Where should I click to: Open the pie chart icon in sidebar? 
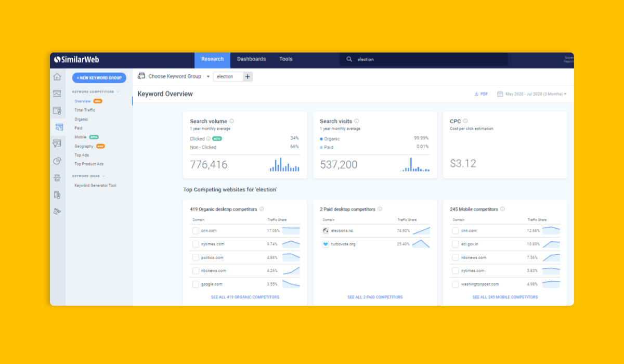[x=57, y=161]
